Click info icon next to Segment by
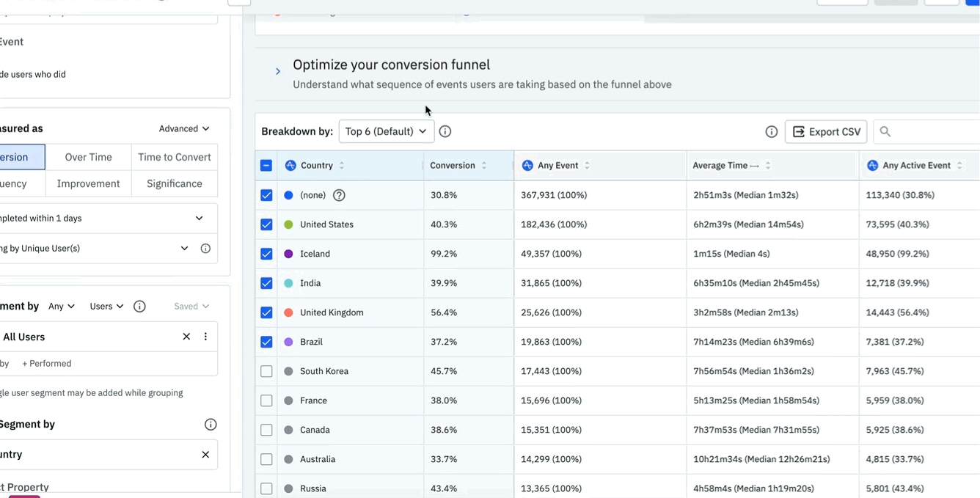 pyautogui.click(x=211, y=424)
